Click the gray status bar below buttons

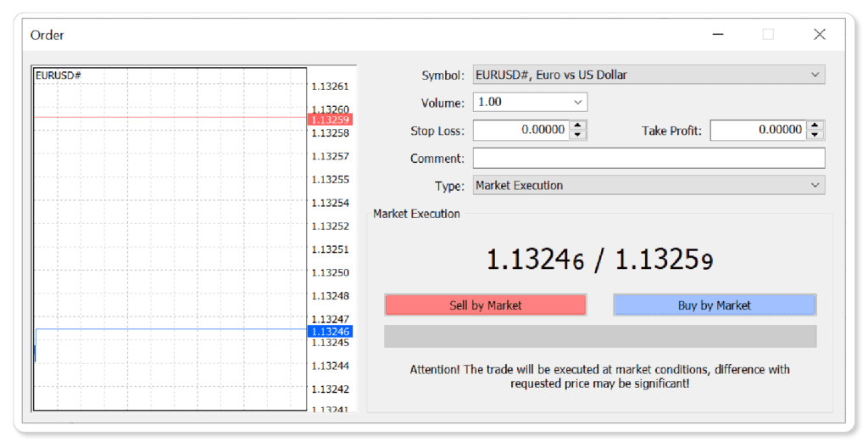(600, 336)
